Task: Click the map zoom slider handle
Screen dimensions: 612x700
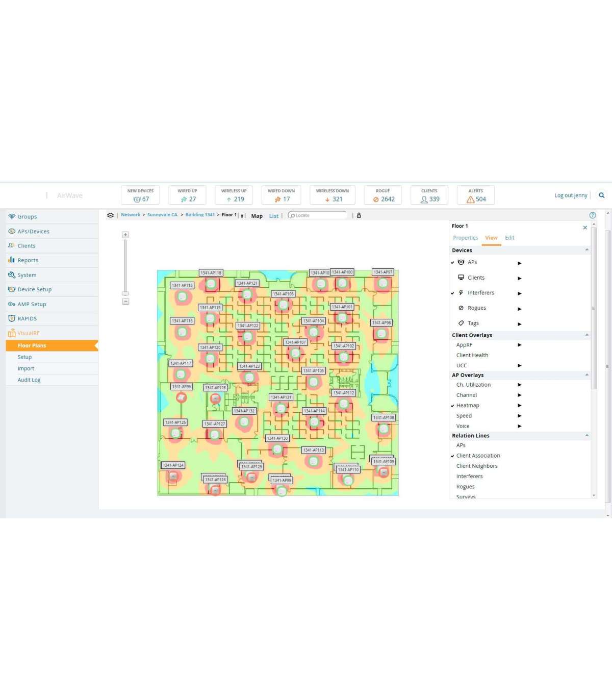Action: point(125,293)
